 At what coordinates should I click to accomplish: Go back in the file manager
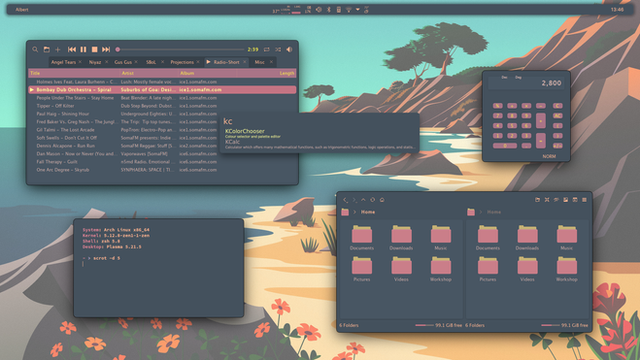coord(345,200)
